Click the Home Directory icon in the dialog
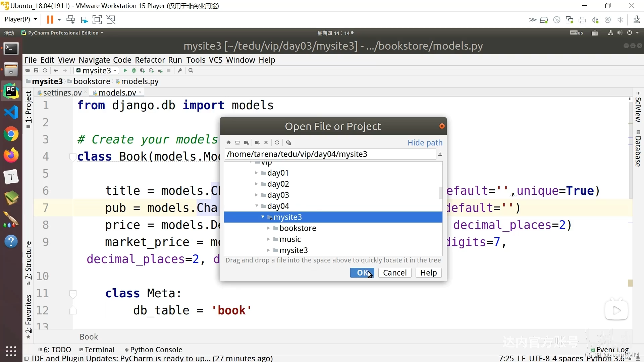Image resolution: width=644 pixels, height=362 pixels. 229,143
